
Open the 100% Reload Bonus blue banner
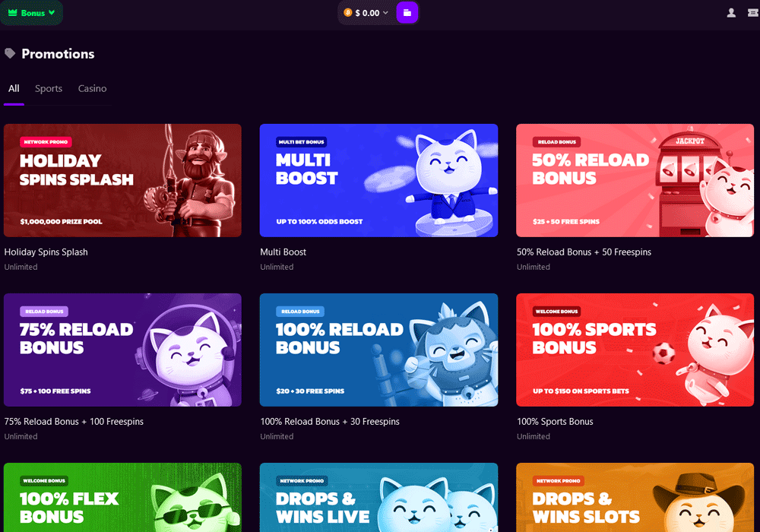click(x=378, y=350)
